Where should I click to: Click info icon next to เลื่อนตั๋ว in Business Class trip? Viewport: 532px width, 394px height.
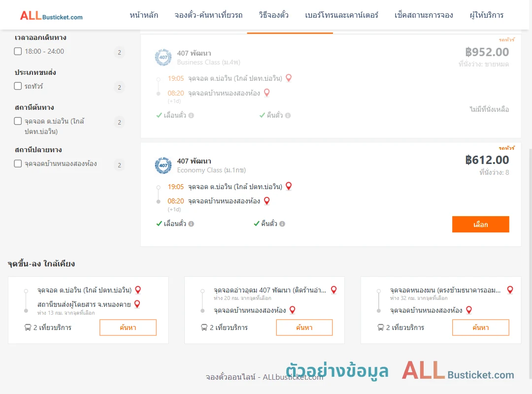tap(191, 115)
